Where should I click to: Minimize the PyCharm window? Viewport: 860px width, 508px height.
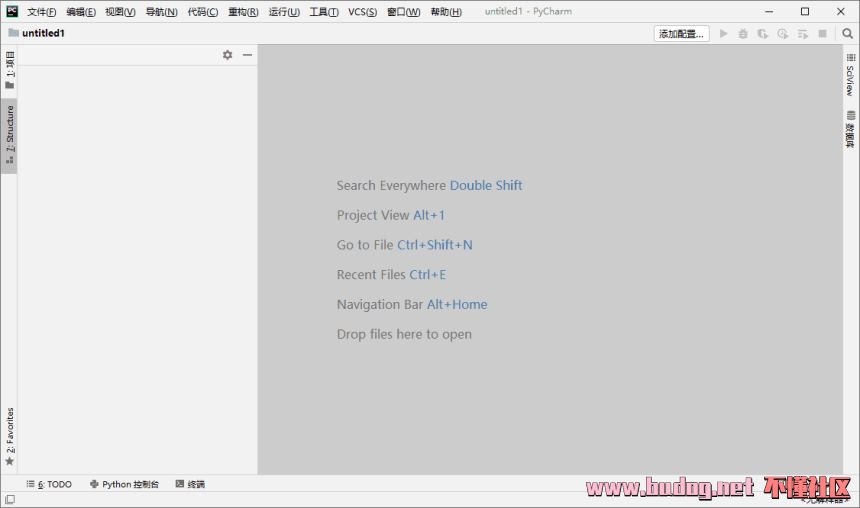point(769,12)
